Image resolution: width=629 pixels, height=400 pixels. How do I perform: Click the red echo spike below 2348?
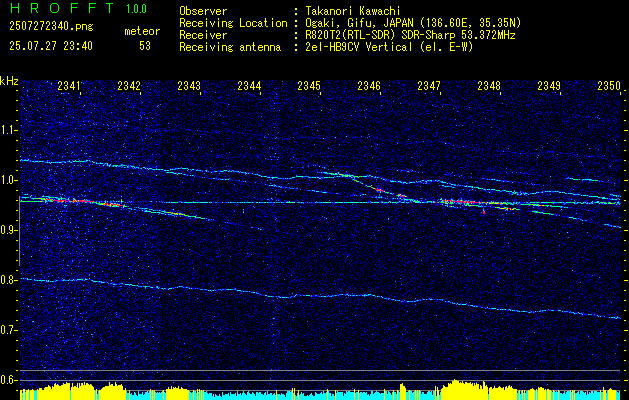[484, 210]
